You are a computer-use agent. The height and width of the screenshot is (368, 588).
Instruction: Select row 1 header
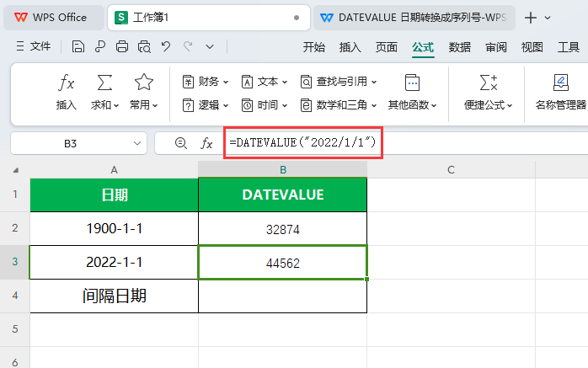(15, 195)
